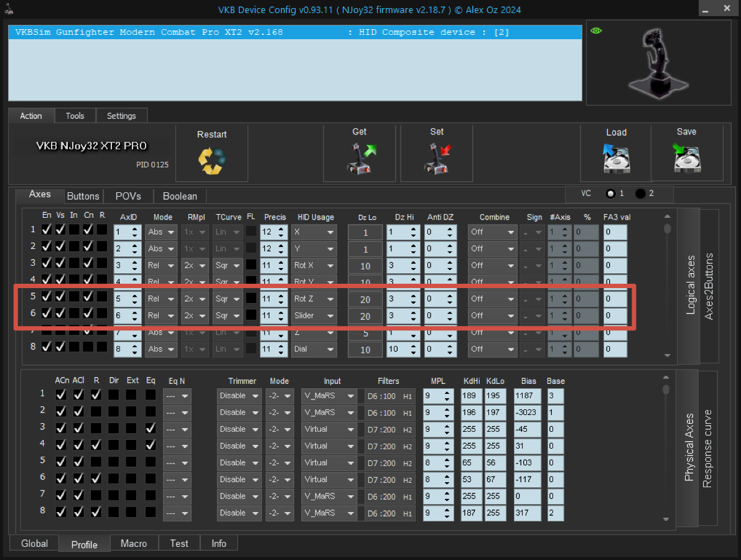Open the Action tab
This screenshot has width=741, height=560.
(x=30, y=116)
